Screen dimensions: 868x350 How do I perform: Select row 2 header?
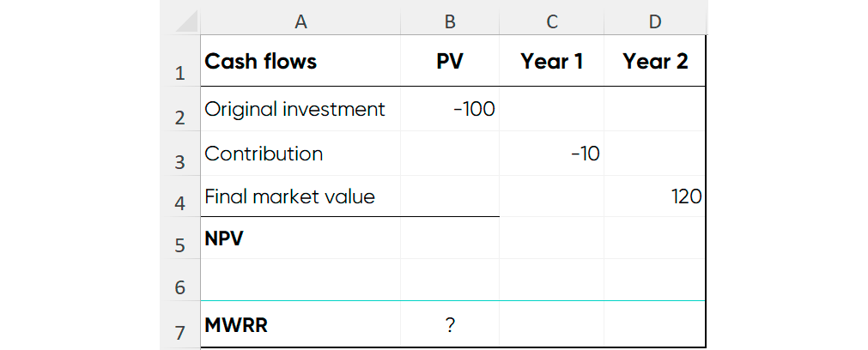[x=180, y=109]
